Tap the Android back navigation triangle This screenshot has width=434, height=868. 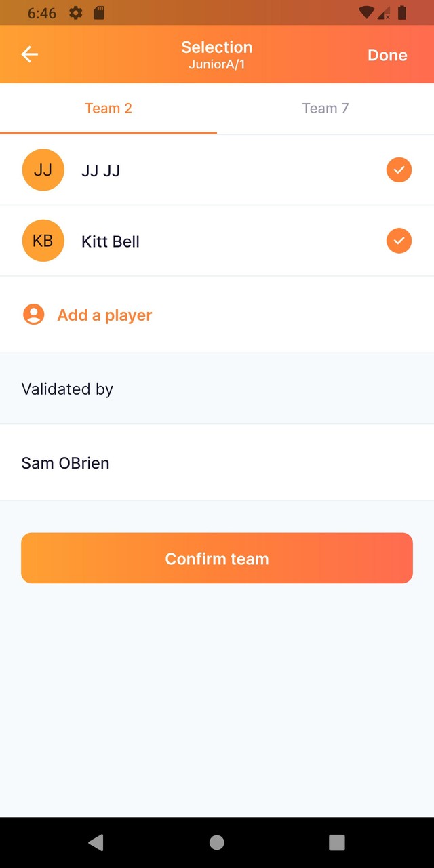tap(96, 842)
